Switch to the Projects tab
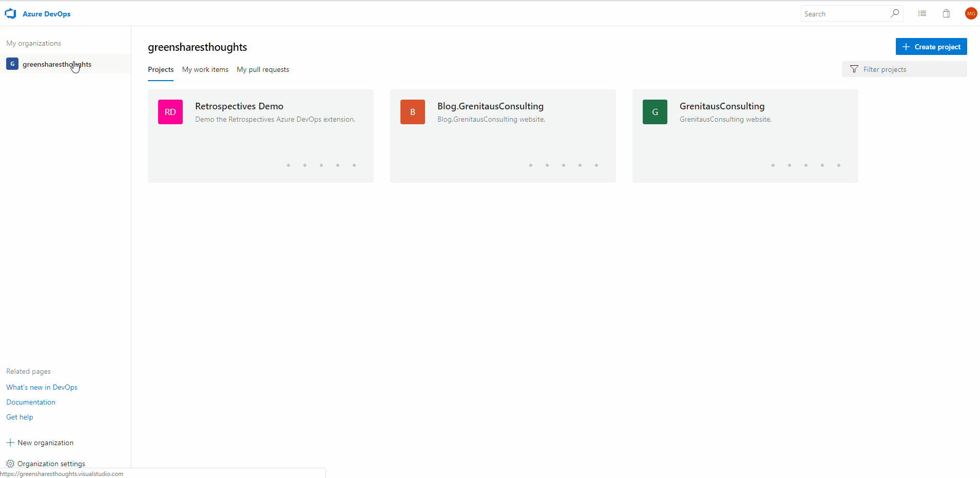The image size is (980, 478). pos(161,70)
